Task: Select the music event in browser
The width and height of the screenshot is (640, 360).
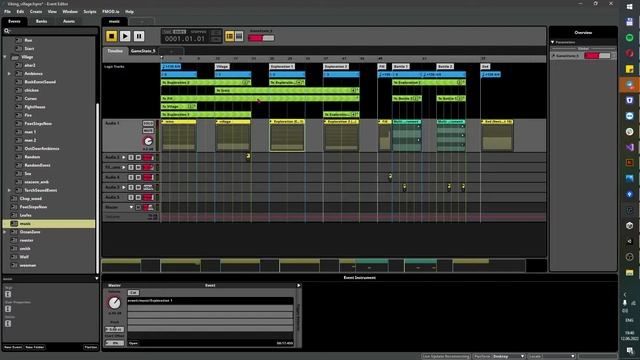Action: tap(49, 224)
